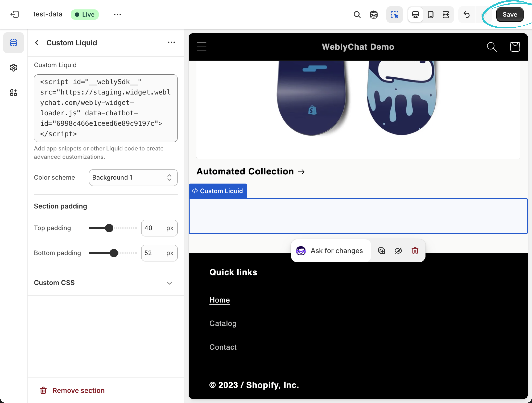Screen dimensions: 532x403
Task: Open the Custom Liquid section options menu
Action: 171,43
